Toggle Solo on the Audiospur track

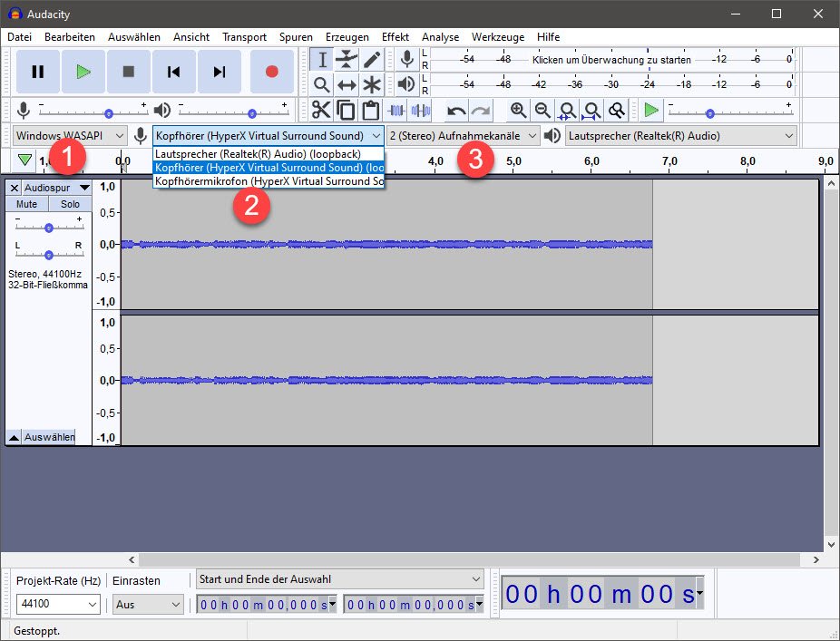coord(70,204)
